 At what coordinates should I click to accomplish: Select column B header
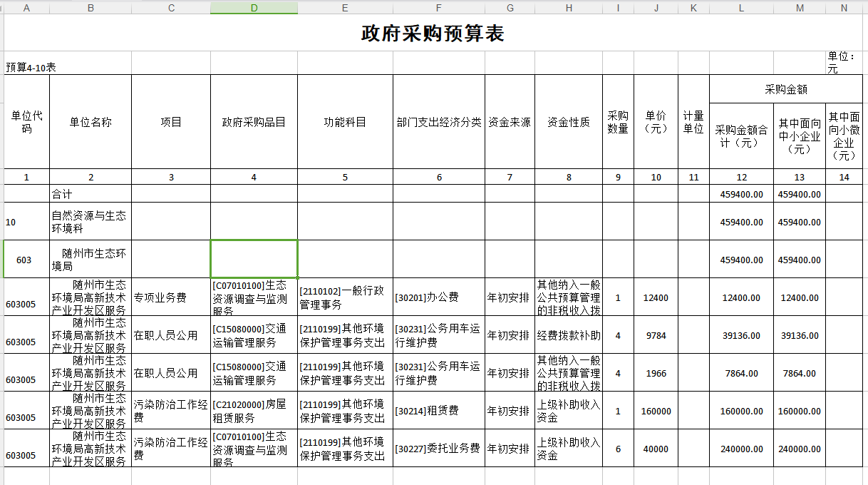(x=91, y=7)
